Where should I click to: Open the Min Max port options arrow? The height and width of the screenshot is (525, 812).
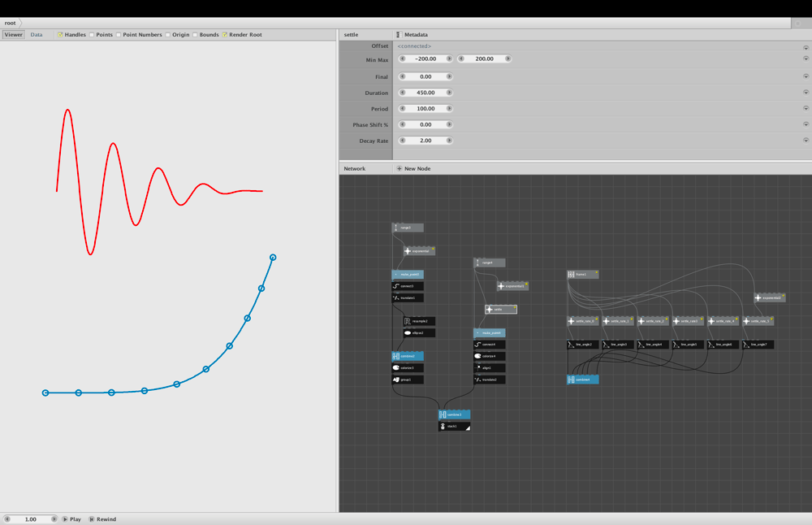coord(806,59)
